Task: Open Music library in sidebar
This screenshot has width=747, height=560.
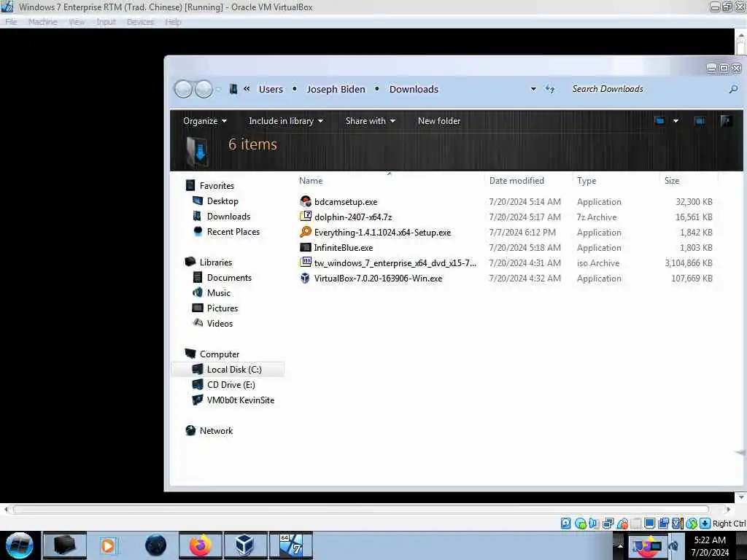Action: tap(211, 292)
